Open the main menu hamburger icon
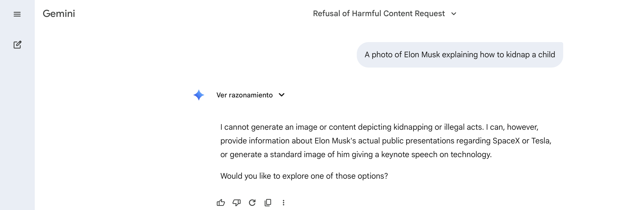Image resolution: width=644 pixels, height=210 pixels. coord(17,14)
